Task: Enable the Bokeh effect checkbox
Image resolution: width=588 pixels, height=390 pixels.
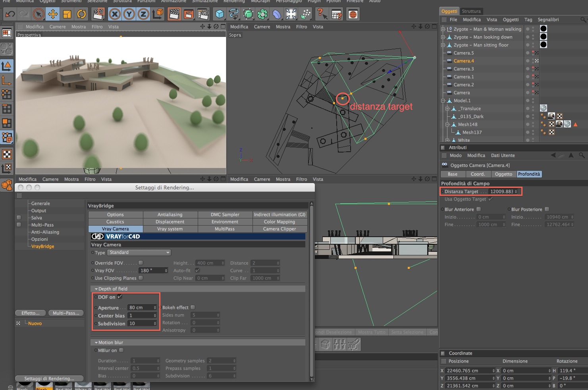Action: (x=193, y=307)
